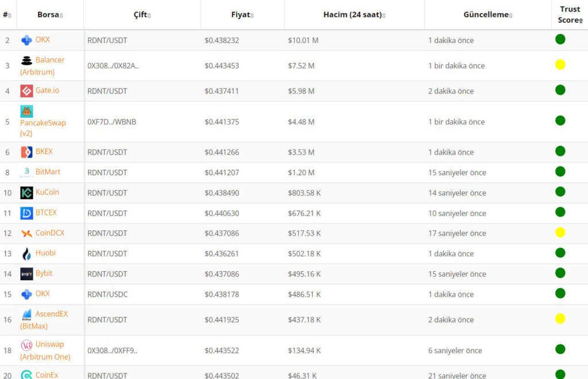Open the Uniswap (Arbitrum One) link
The image size is (588, 379).
coord(45,350)
